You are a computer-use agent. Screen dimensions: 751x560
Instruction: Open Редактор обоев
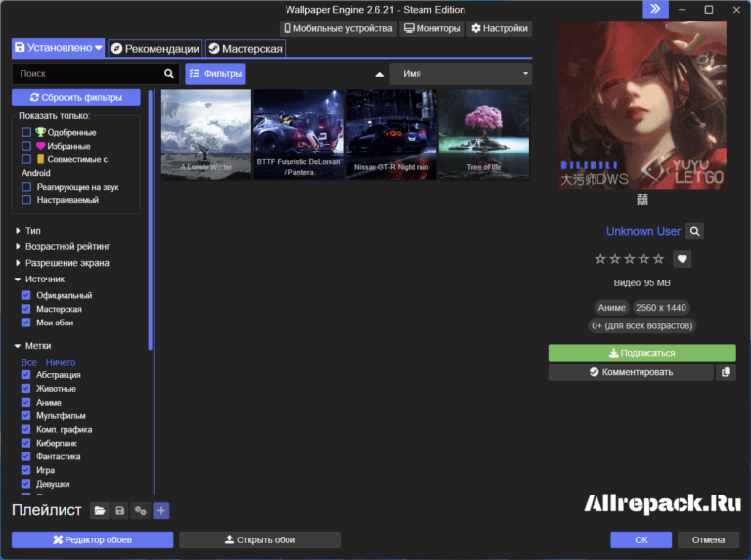pyautogui.click(x=93, y=539)
